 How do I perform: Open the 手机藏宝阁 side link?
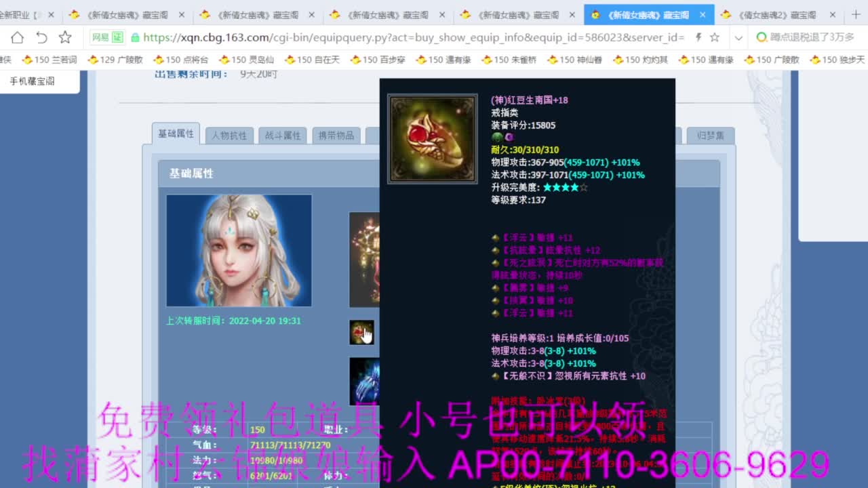pyautogui.click(x=32, y=81)
